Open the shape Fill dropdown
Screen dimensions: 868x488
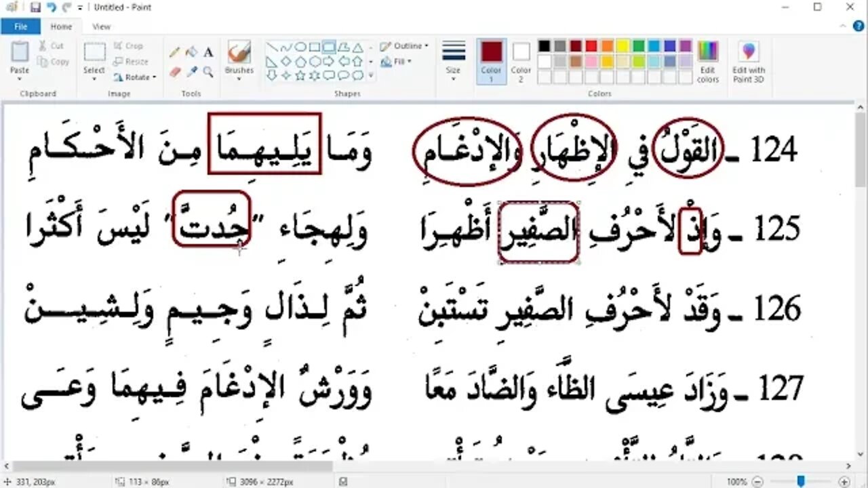coord(397,62)
